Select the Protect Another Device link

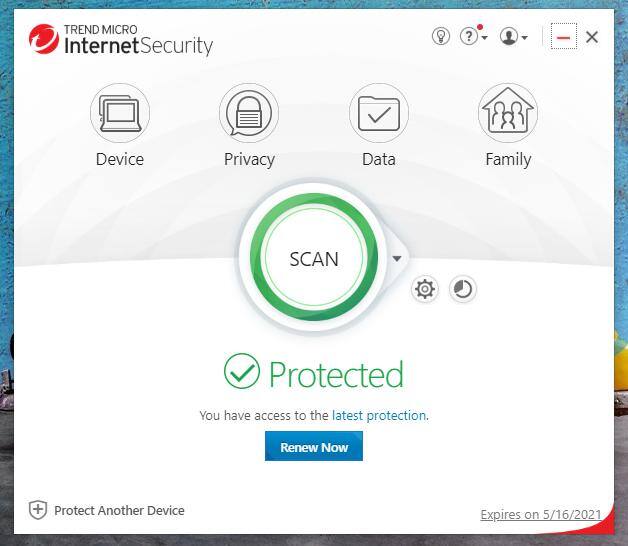click(119, 510)
